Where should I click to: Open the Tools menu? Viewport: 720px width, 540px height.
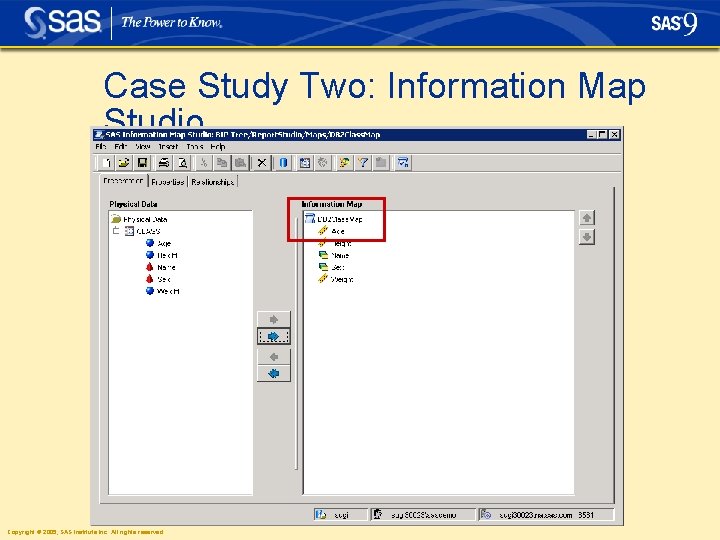tap(195, 146)
